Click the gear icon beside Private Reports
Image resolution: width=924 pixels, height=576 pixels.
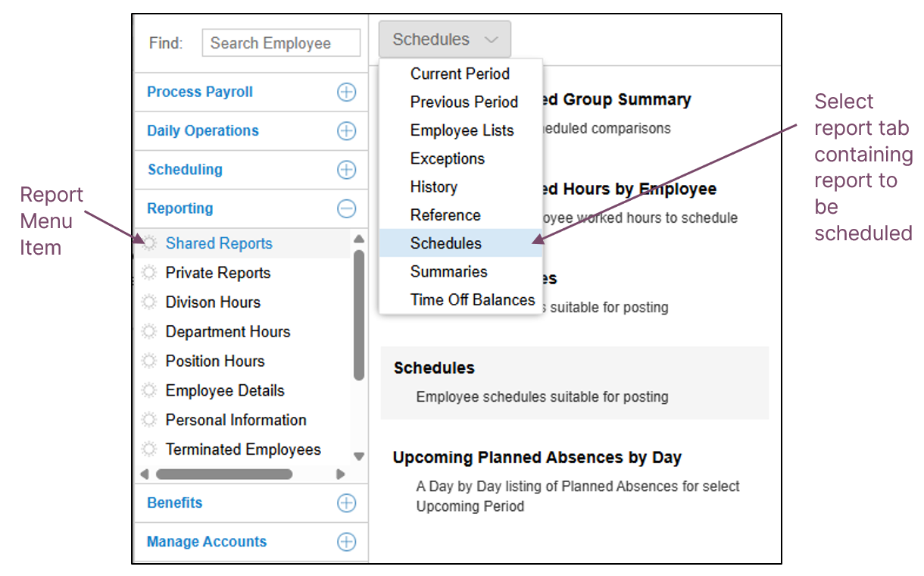click(x=150, y=273)
